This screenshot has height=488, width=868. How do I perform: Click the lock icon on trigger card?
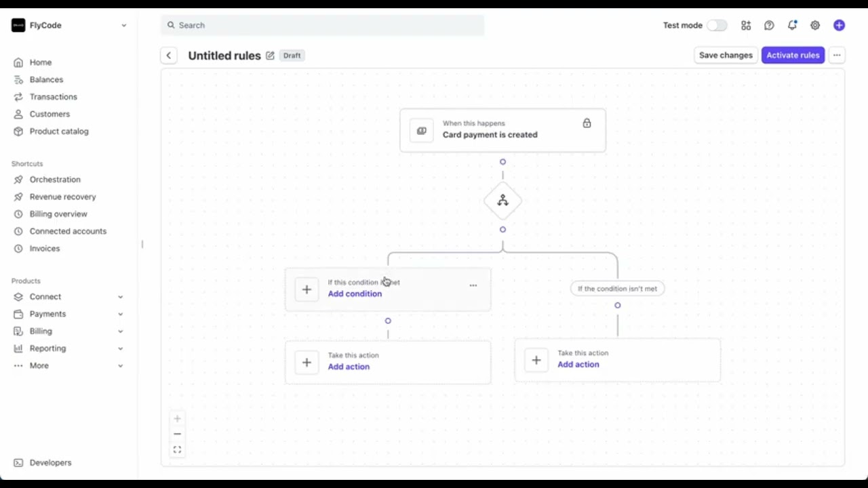click(587, 123)
